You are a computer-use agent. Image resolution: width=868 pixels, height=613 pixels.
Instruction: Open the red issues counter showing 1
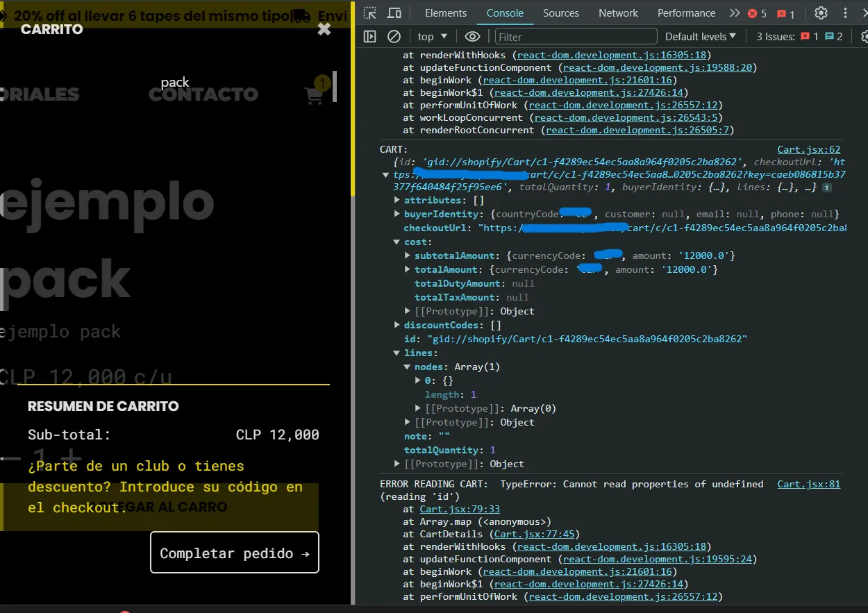coord(785,13)
